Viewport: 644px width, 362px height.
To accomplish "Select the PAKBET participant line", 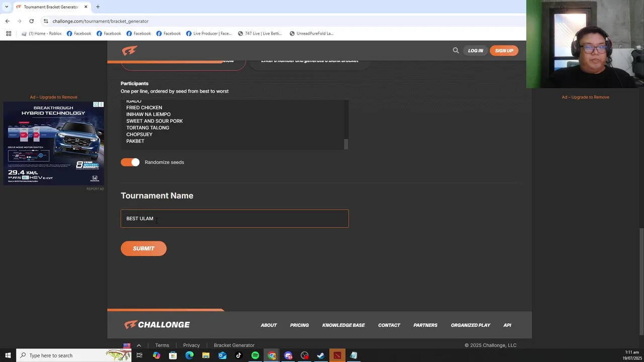I will tap(135, 141).
